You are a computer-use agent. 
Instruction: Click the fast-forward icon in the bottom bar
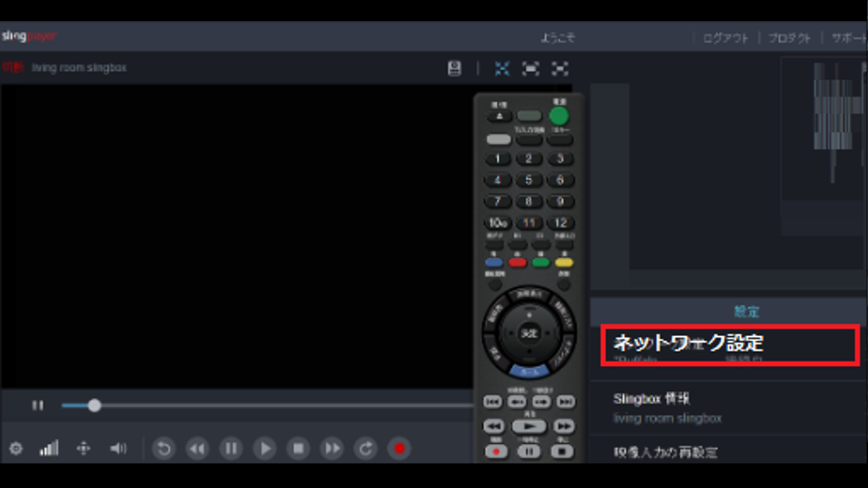(332, 449)
